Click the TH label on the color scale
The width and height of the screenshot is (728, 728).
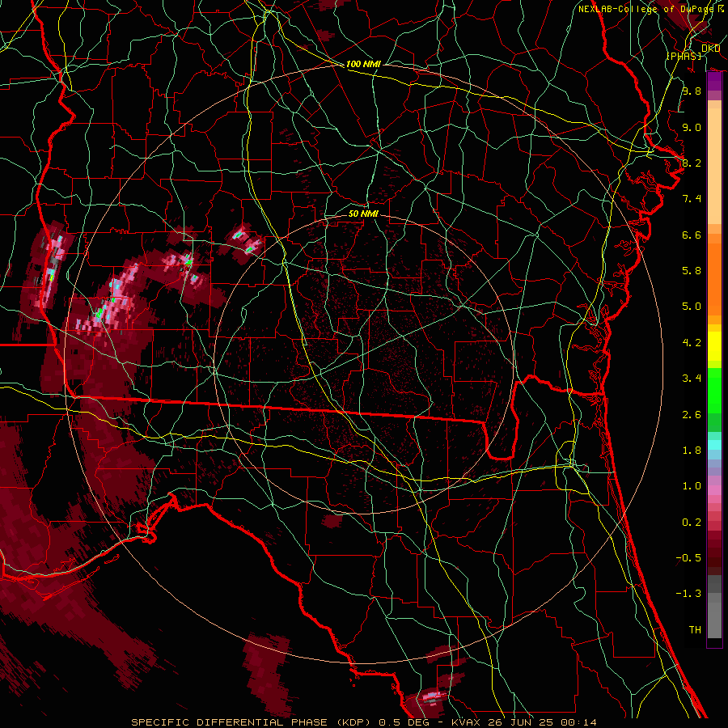pos(695,630)
